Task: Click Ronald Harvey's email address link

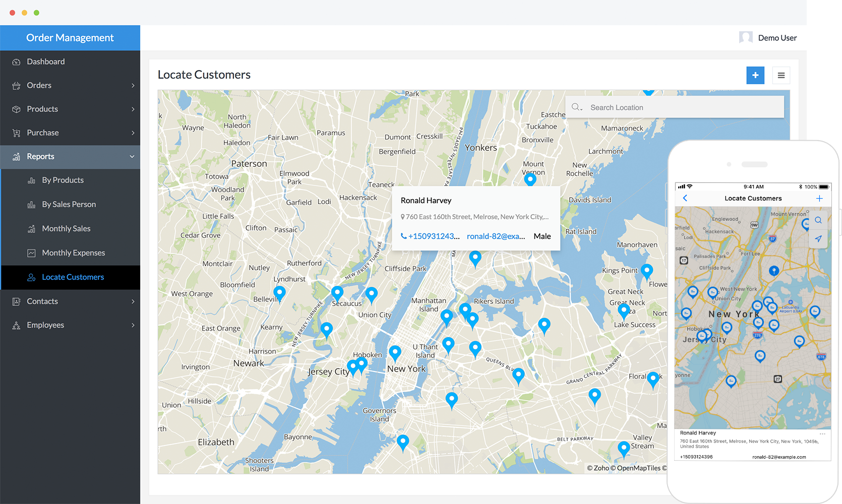Action: click(x=496, y=236)
